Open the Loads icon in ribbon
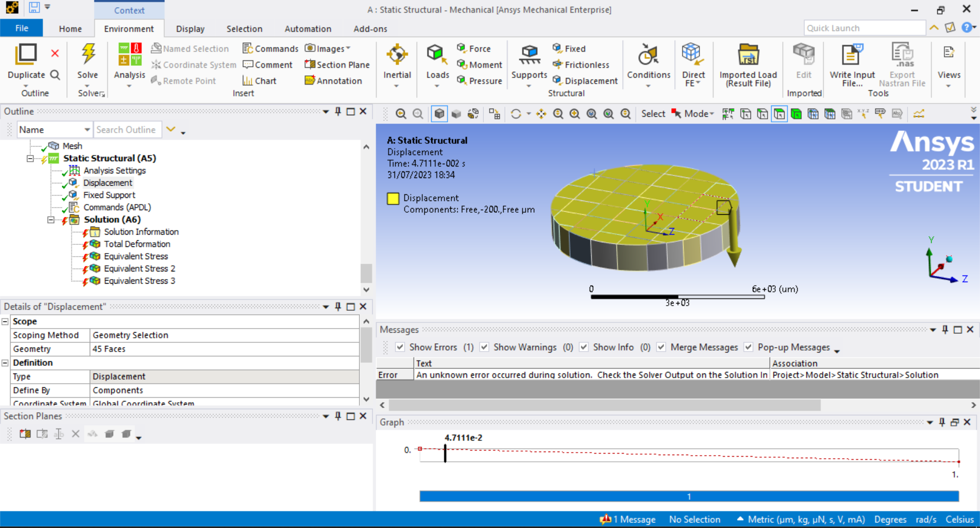 pos(437,55)
